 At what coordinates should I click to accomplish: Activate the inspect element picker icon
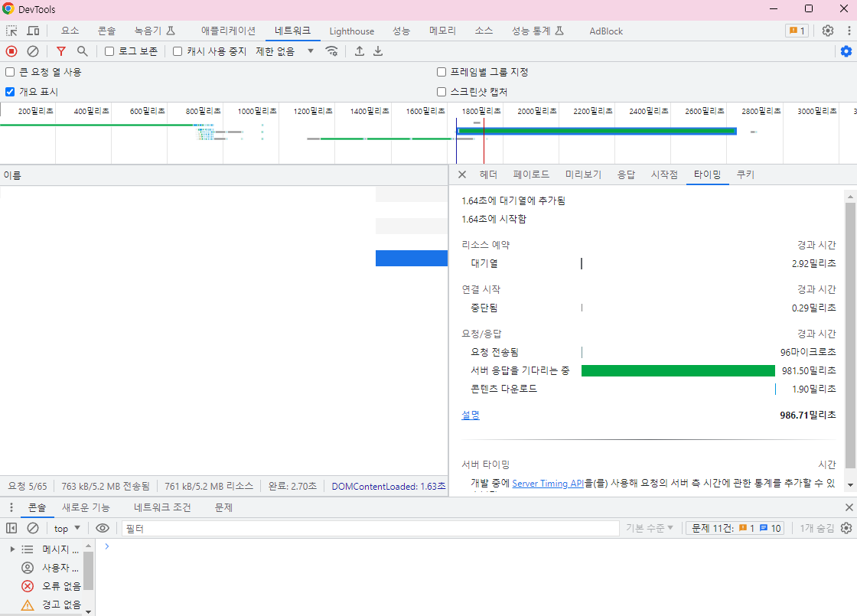pyautogui.click(x=11, y=31)
